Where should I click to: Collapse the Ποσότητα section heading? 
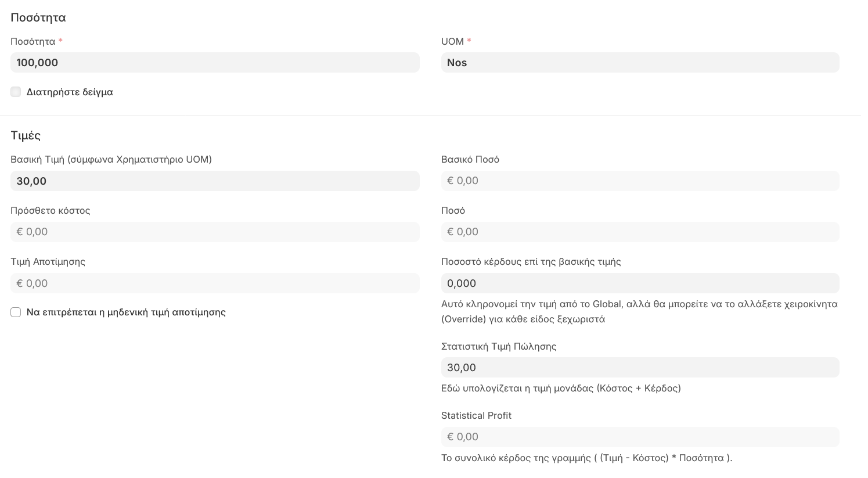click(x=38, y=17)
